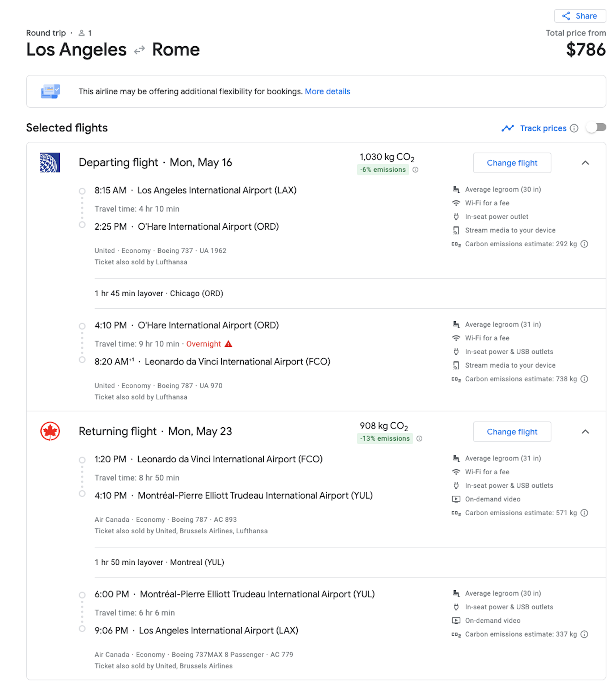
Task: Click the Share button
Action: point(580,16)
